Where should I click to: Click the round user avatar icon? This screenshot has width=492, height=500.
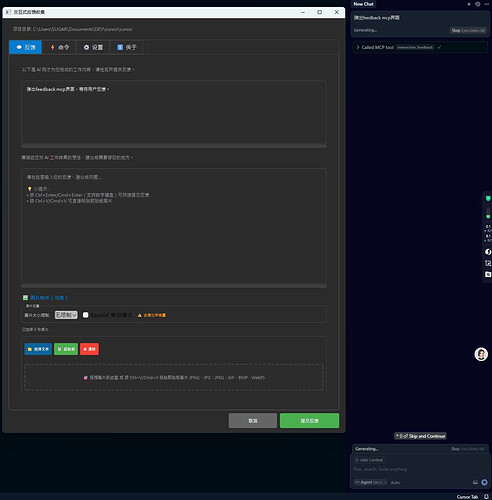coord(481,354)
